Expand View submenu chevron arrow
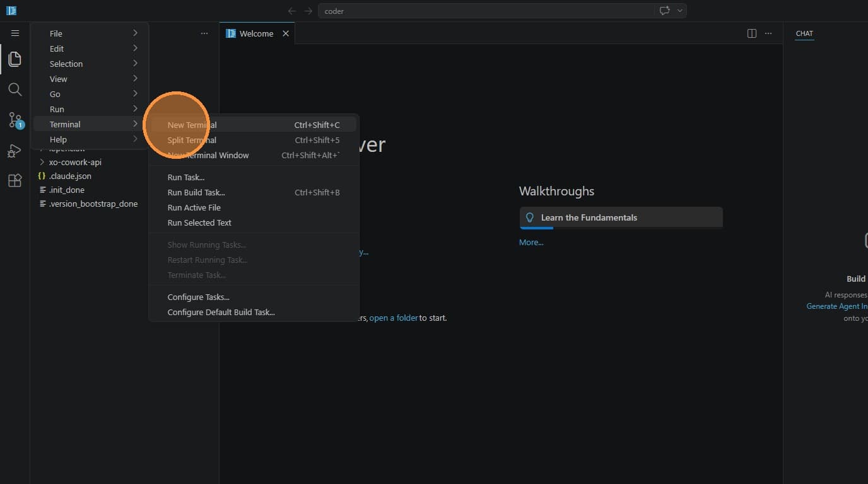The height and width of the screenshot is (484, 868). pos(135,79)
